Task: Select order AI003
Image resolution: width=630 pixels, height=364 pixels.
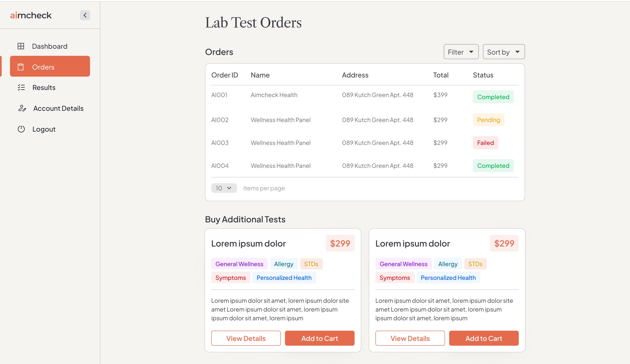Action: click(x=220, y=143)
